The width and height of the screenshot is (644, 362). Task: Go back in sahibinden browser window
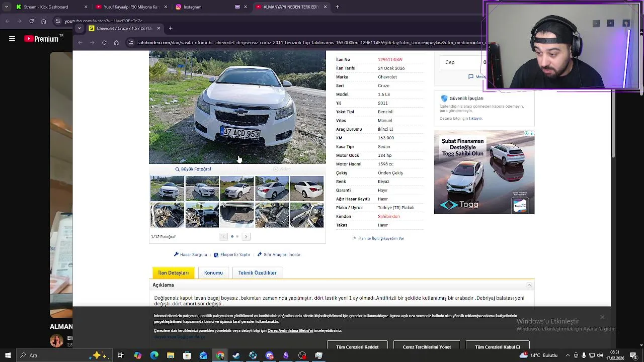pos(80,43)
